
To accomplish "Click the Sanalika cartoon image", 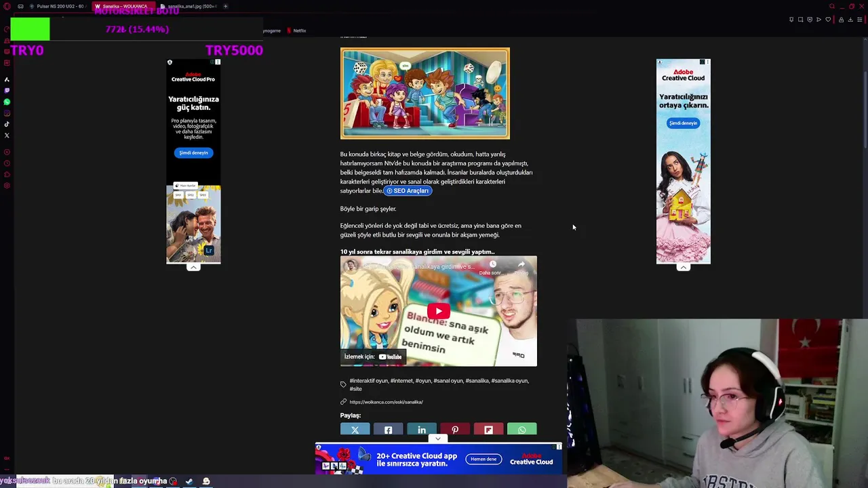I will 425,94.
